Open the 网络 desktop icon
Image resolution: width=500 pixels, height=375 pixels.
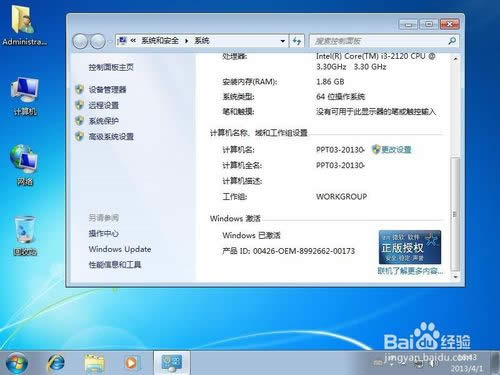pyautogui.click(x=24, y=165)
